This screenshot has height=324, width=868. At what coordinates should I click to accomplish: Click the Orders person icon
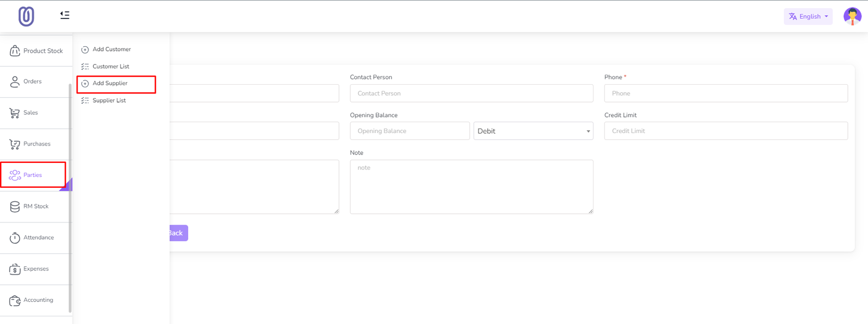tap(15, 82)
